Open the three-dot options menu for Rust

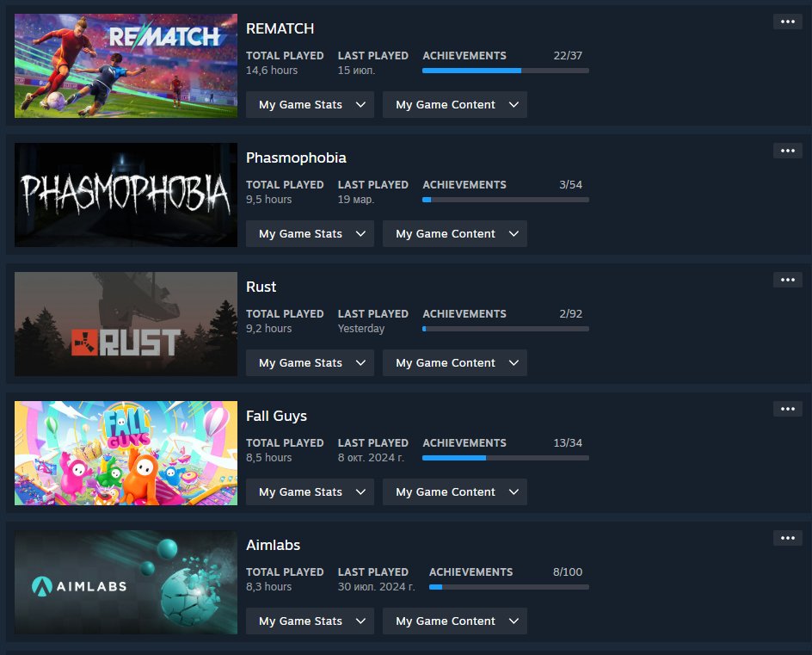(788, 280)
